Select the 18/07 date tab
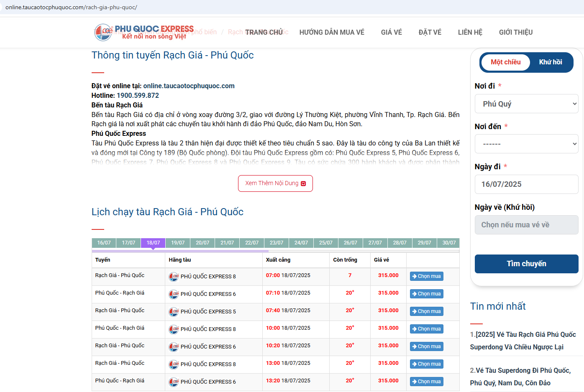This screenshot has height=392, width=584. pyautogui.click(x=153, y=243)
